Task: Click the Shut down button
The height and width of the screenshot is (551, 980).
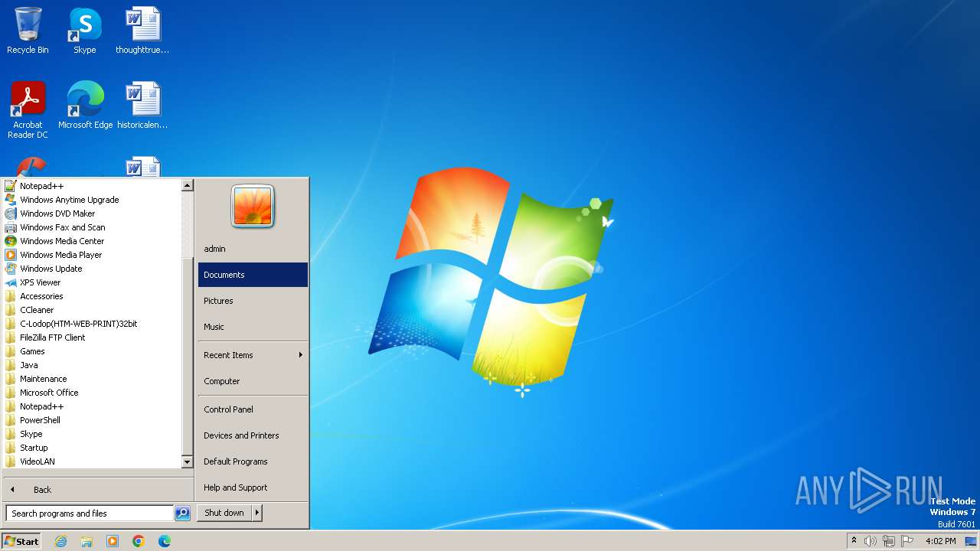Action: 224,513
